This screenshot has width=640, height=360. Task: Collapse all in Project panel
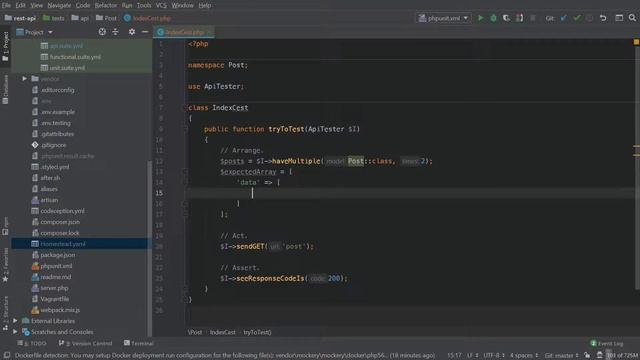coord(116,32)
